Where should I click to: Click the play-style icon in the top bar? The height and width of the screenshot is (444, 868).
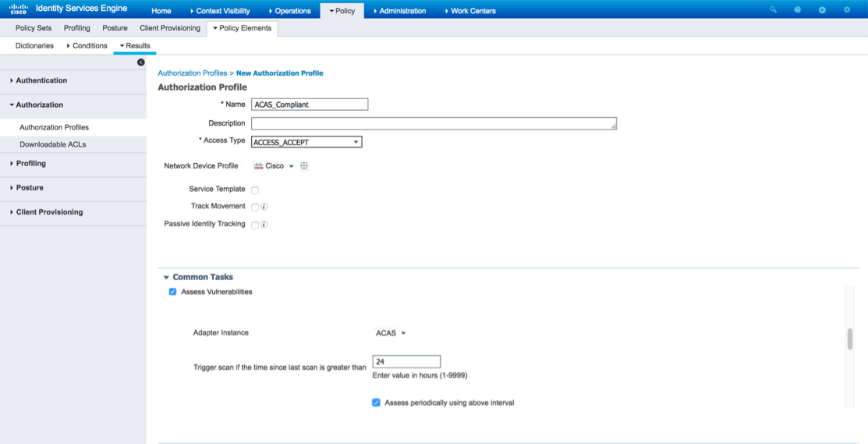[x=822, y=10]
